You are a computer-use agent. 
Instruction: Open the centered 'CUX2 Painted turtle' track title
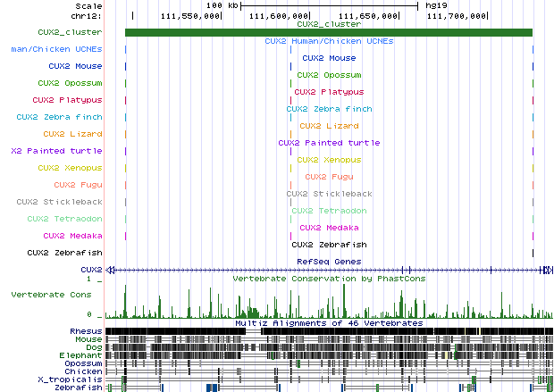[x=328, y=143]
